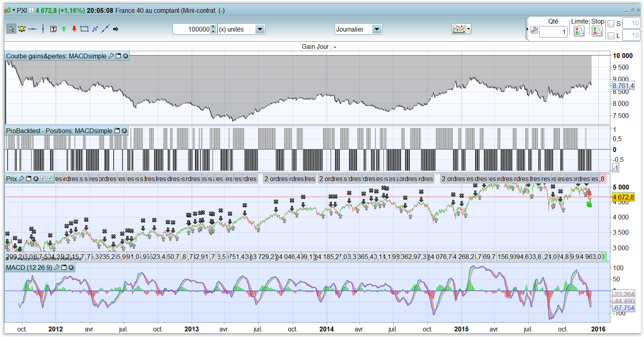Image resolution: width=644 pixels, height=337 pixels.
Task: Pick the green up arrow marker
Action: coord(64,29)
